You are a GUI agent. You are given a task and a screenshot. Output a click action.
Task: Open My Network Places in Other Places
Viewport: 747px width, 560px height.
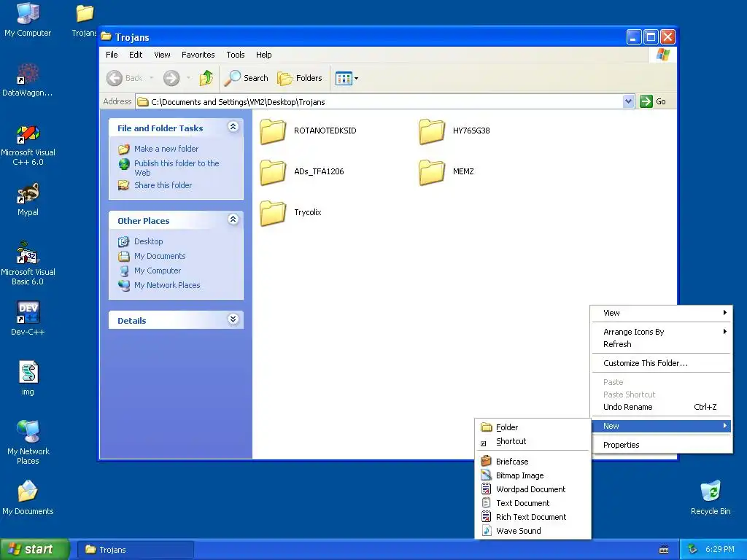pos(167,285)
